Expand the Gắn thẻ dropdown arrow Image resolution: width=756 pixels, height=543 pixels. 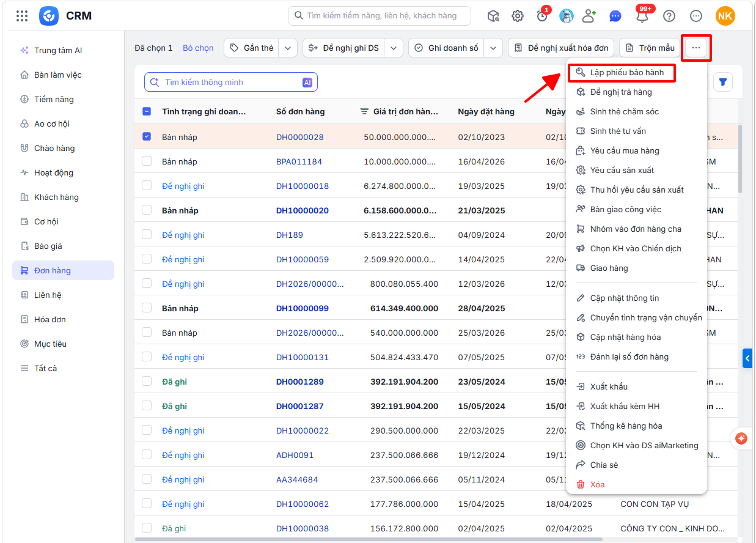tap(289, 48)
